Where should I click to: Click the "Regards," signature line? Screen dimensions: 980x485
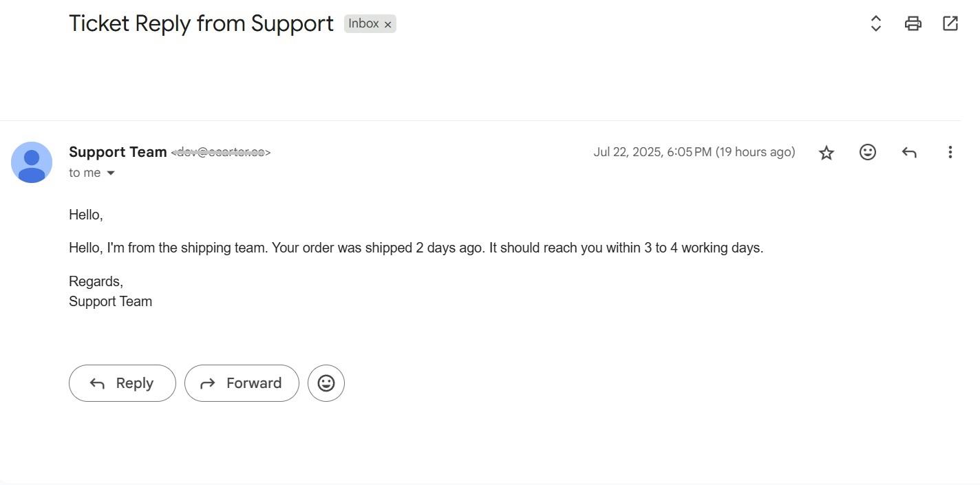tap(96, 281)
